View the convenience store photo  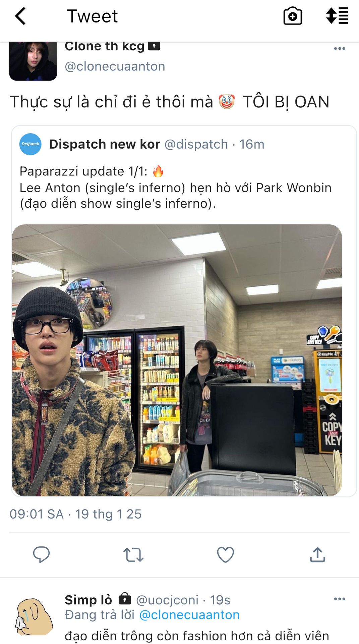[177, 360]
